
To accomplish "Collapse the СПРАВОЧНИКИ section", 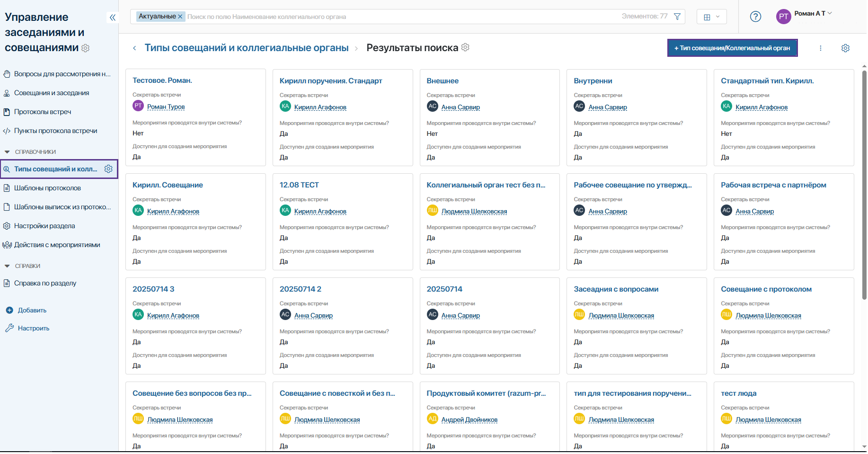I will coord(7,152).
